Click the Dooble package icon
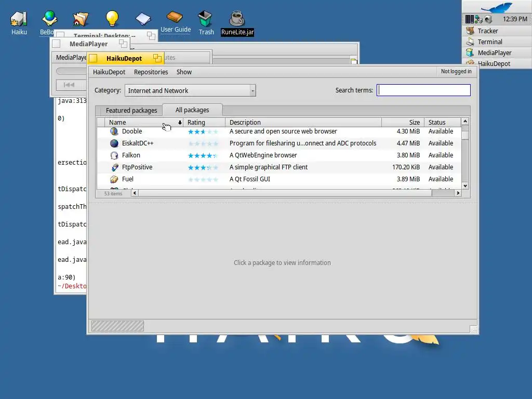 (x=114, y=131)
